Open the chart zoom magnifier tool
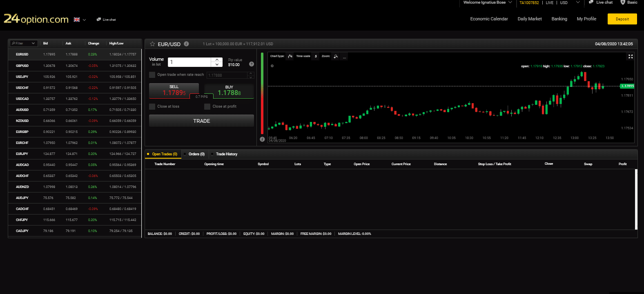Screen dimensions: 644x294 [x=336, y=56]
